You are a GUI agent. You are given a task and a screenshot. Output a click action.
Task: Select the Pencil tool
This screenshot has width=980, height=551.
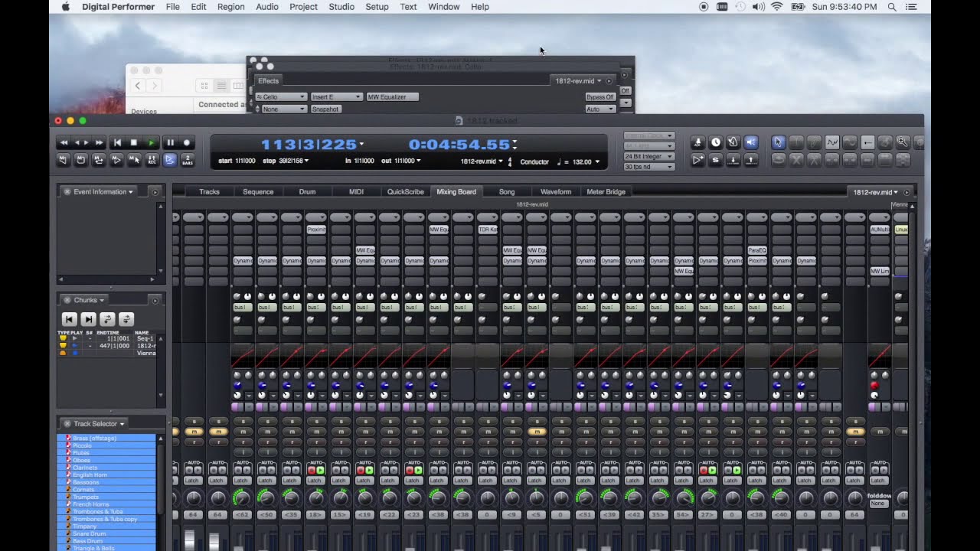(814, 142)
